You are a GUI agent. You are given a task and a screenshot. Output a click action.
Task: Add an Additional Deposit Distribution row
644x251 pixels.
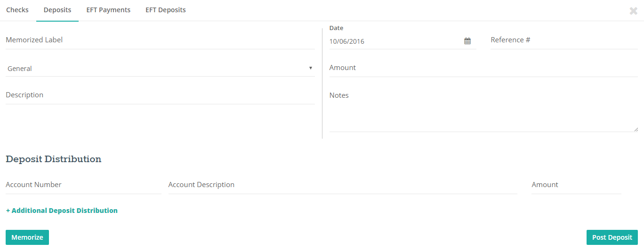coord(62,211)
